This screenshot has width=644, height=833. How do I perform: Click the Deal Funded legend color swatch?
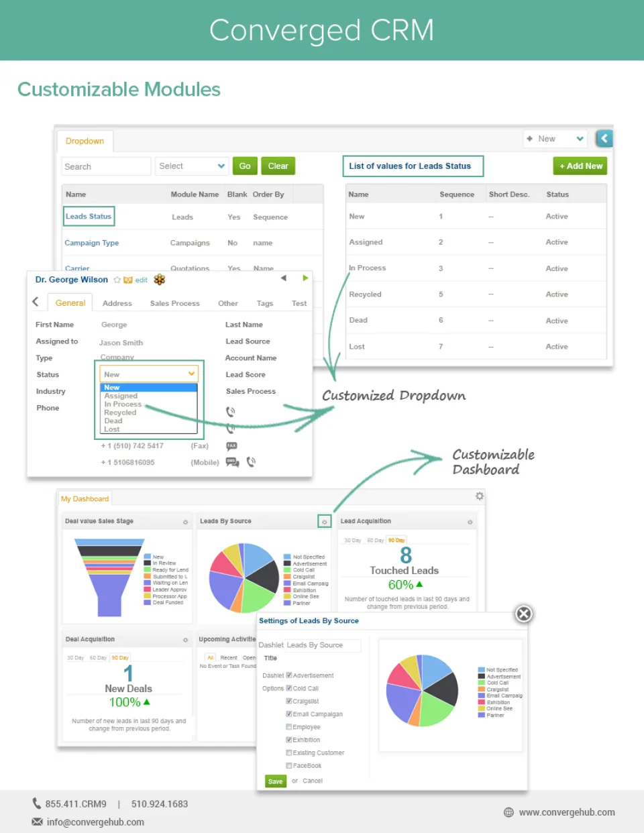[x=148, y=602]
